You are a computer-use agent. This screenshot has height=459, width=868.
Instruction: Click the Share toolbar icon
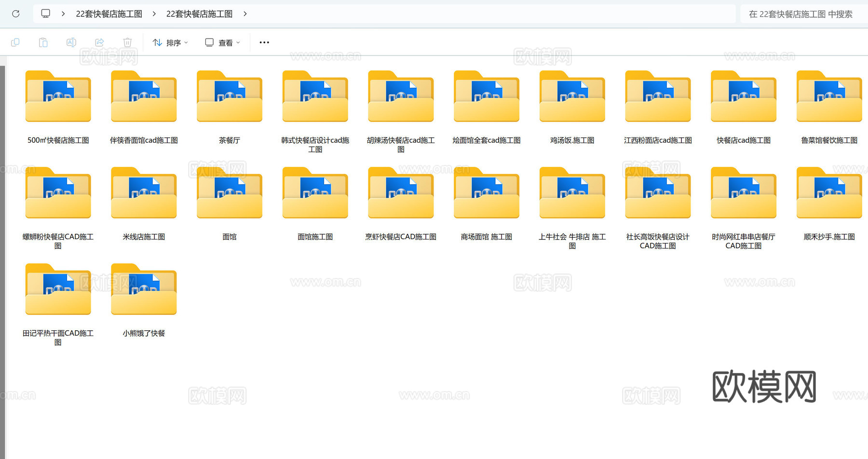tap(99, 42)
